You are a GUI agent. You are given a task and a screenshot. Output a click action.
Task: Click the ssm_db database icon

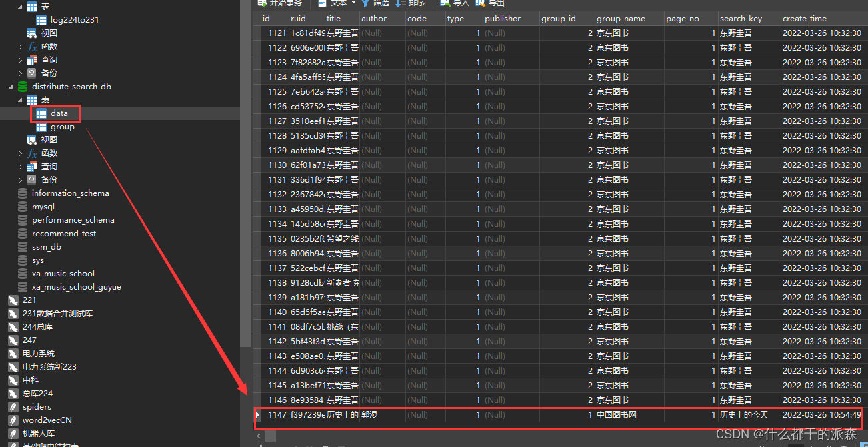tap(23, 247)
